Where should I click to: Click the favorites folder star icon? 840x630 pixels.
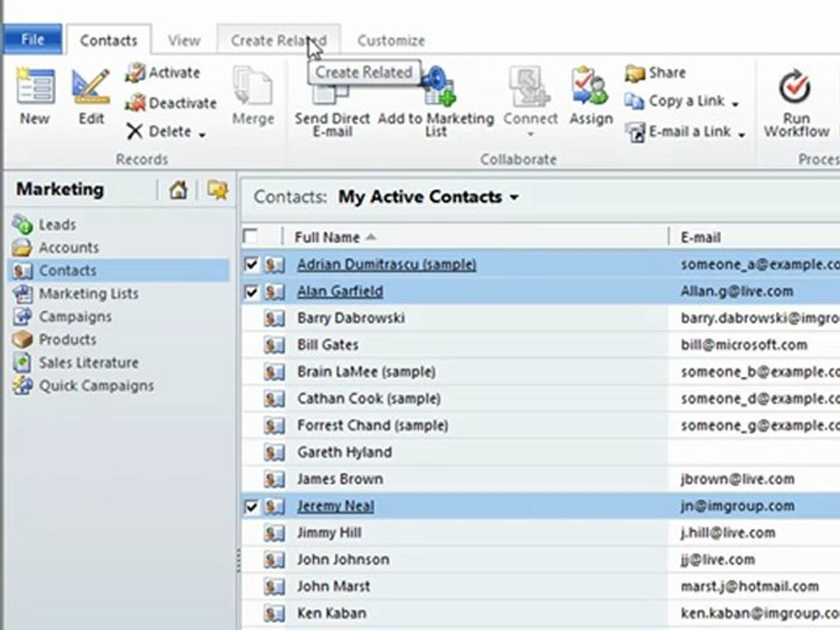pos(218,190)
